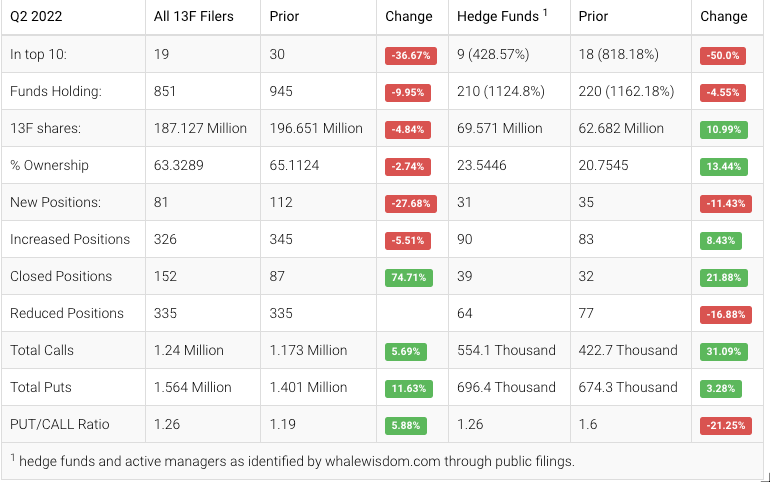
Task: Click the green 13.44% ownership change badge
Action: (721, 167)
